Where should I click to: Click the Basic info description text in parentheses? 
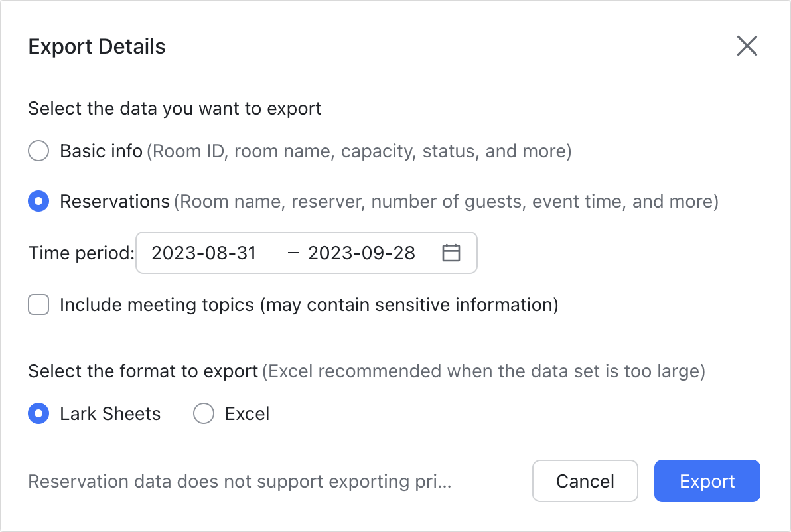pyautogui.click(x=358, y=151)
